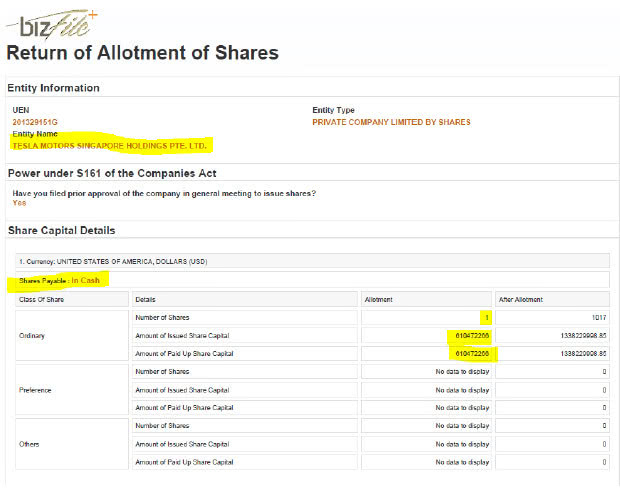Click the 'Share Capital Details' heading
Viewport: 620px width, 501px height.
[x=62, y=231]
